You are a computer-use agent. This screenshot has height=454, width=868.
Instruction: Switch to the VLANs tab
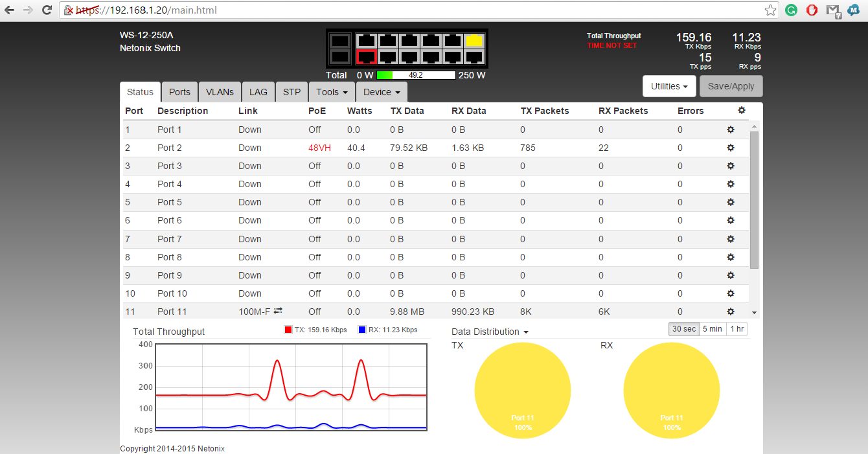[220, 92]
